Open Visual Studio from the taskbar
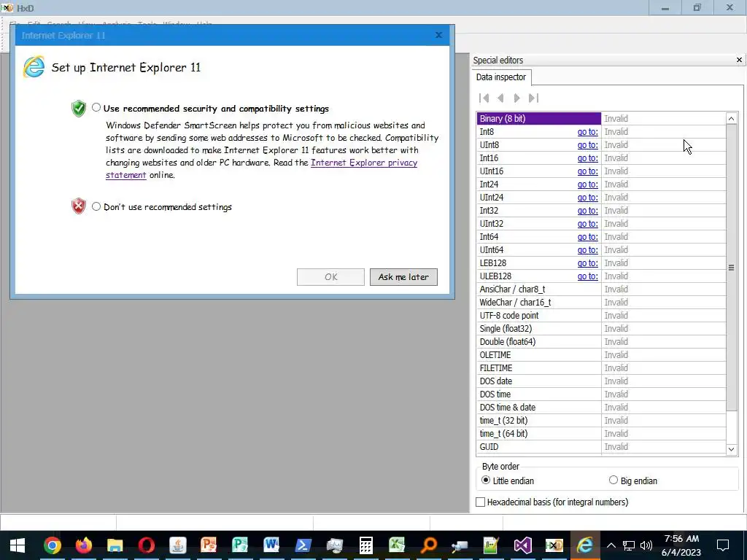Image resolution: width=747 pixels, height=560 pixels. coord(522,545)
